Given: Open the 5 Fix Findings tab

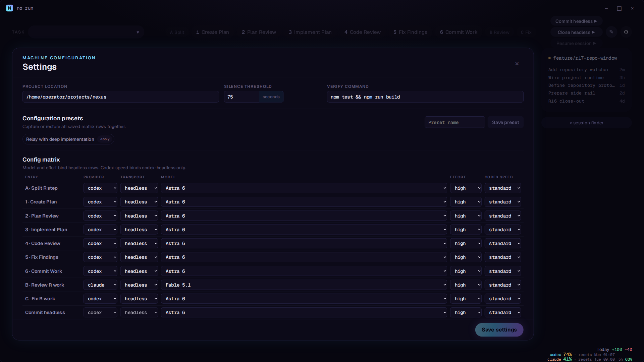Looking at the screenshot, I should (410, 32).
